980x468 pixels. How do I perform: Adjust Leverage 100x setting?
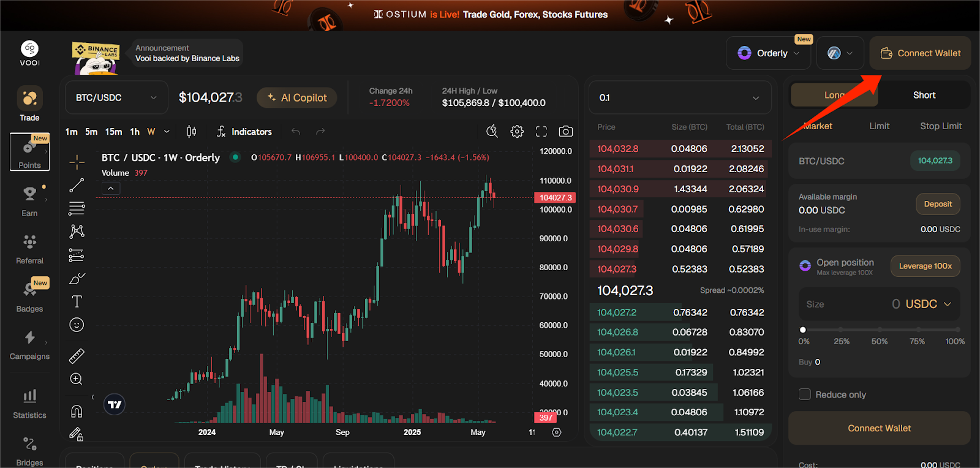click(x=925, y=266)
